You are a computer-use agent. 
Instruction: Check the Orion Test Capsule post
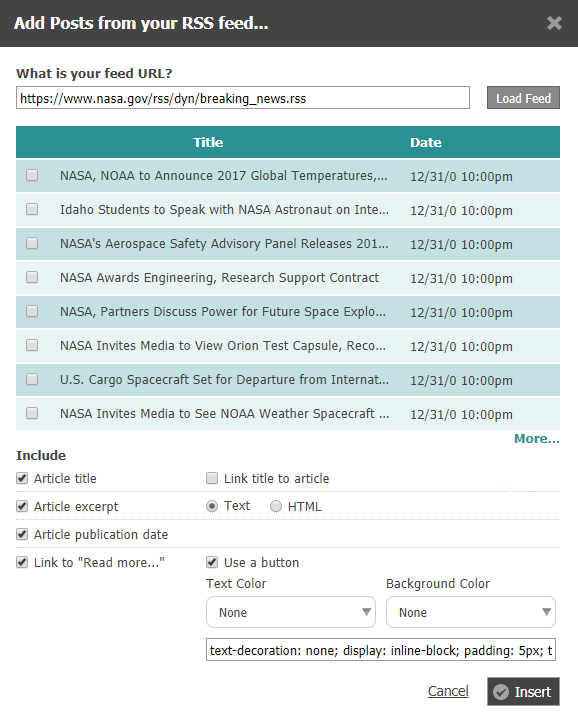coord(32,345)
